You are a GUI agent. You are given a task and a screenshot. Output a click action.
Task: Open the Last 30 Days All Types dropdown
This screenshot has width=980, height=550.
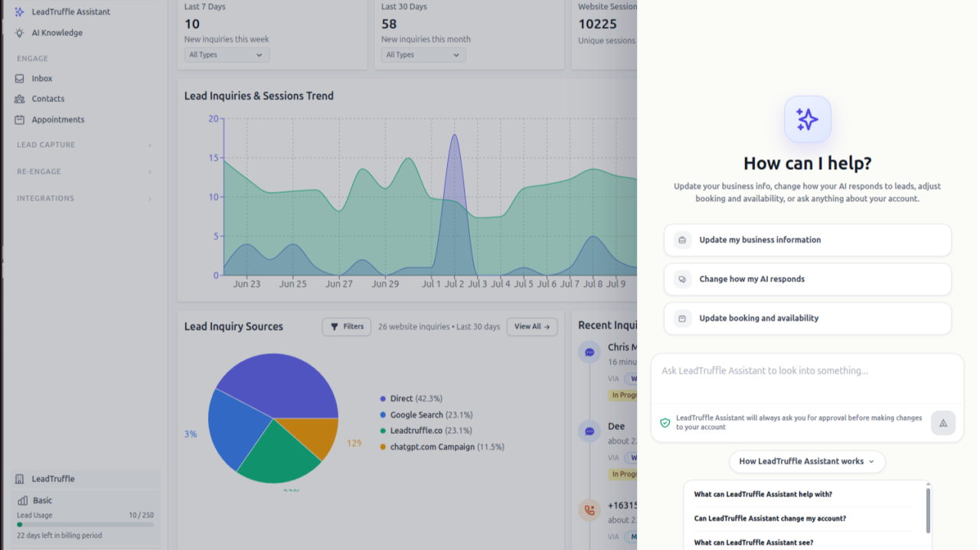click(423, 55)
